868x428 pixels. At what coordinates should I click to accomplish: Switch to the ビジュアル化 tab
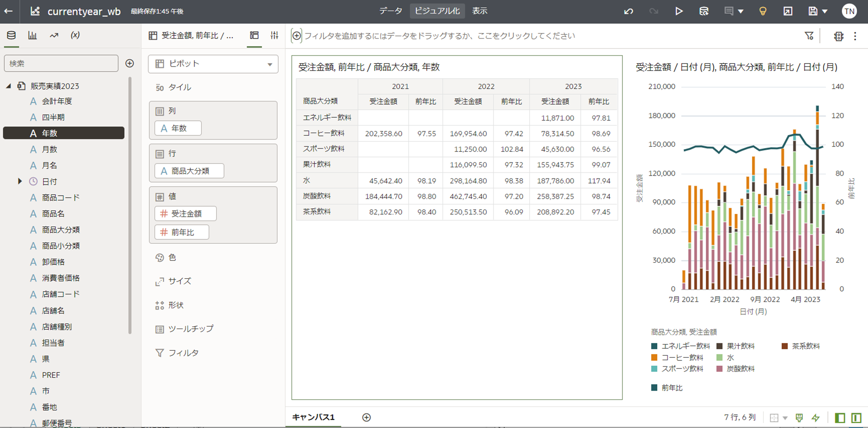[437, 11]
